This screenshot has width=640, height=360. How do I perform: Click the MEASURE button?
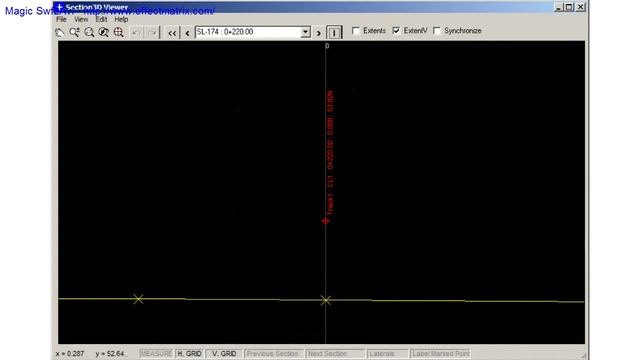tap(156, 353)
